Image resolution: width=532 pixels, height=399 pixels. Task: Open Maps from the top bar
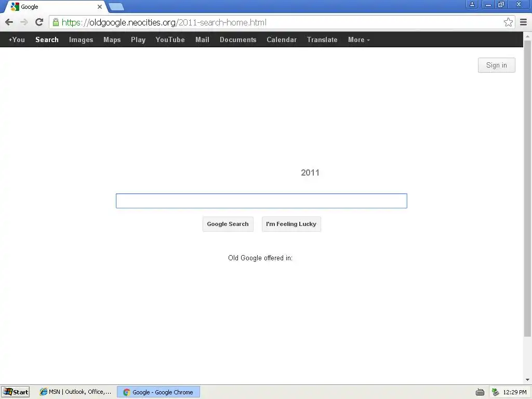click(112, 39)
